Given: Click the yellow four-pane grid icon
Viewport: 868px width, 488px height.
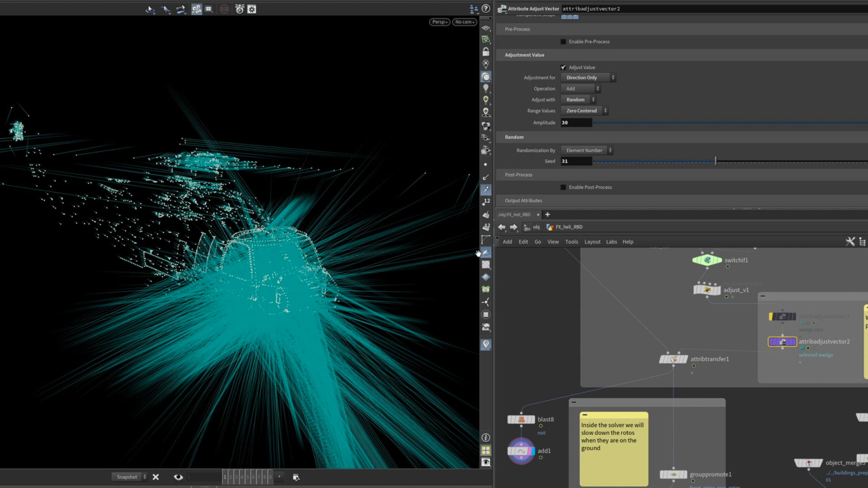Looking at the screenshot, I should pos(486,450).
